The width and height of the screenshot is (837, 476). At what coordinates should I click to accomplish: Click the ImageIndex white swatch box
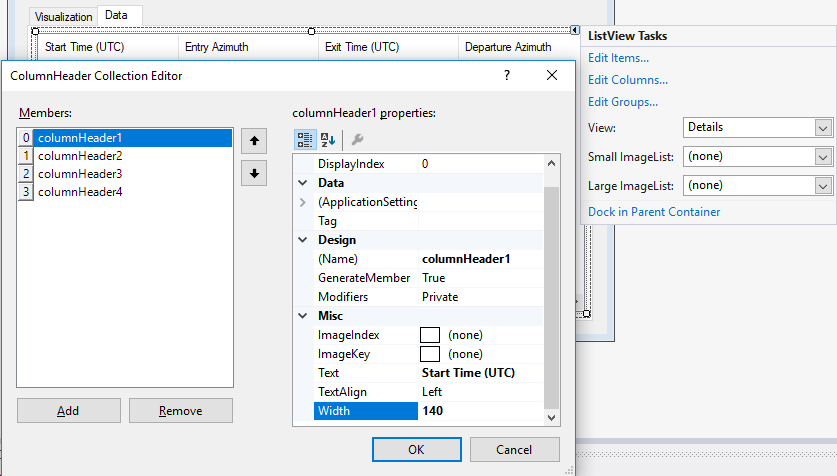(430, 335)
